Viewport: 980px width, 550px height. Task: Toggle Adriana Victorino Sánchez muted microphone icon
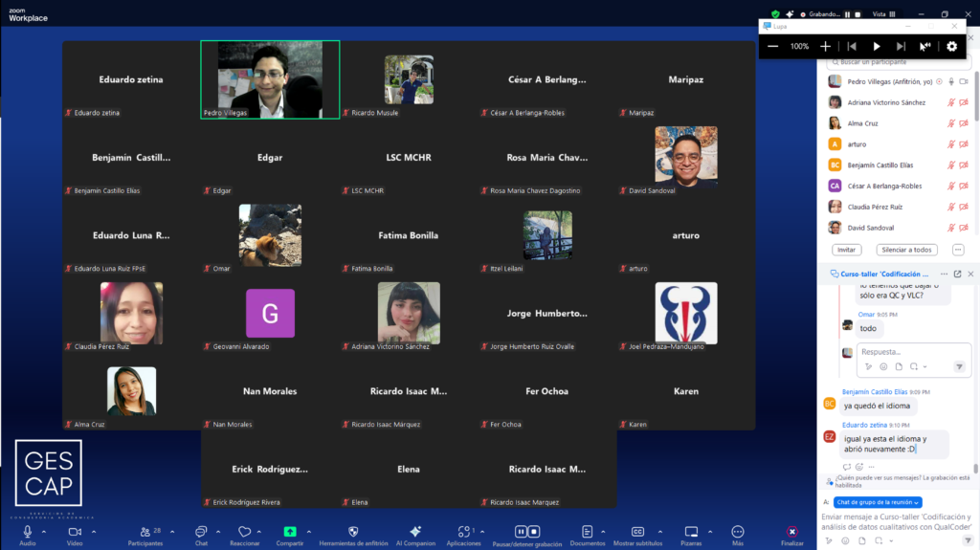pos(950,102)
